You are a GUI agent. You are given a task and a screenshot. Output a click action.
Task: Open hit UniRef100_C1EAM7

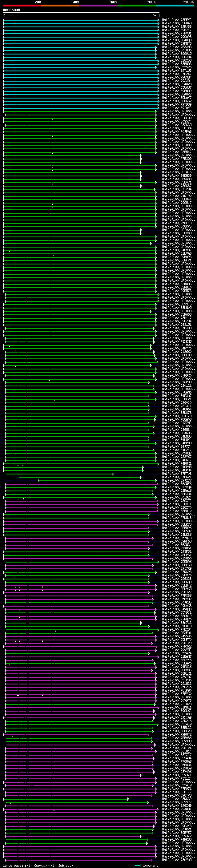(177, 656)
